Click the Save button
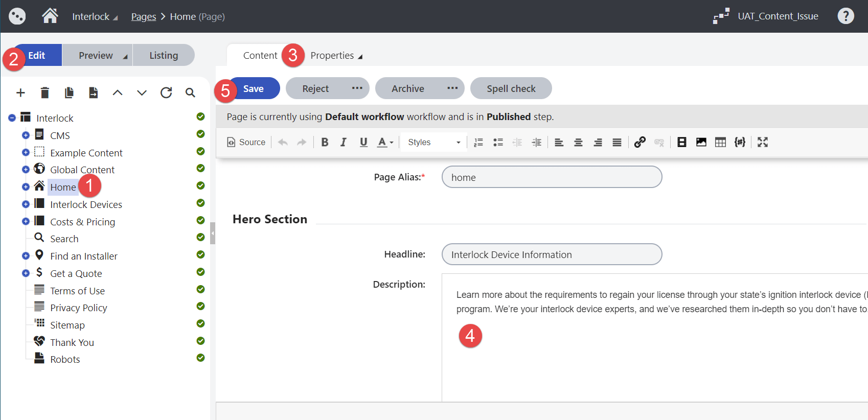The width and height of the screenshot is (868, 420). [254, 88]
